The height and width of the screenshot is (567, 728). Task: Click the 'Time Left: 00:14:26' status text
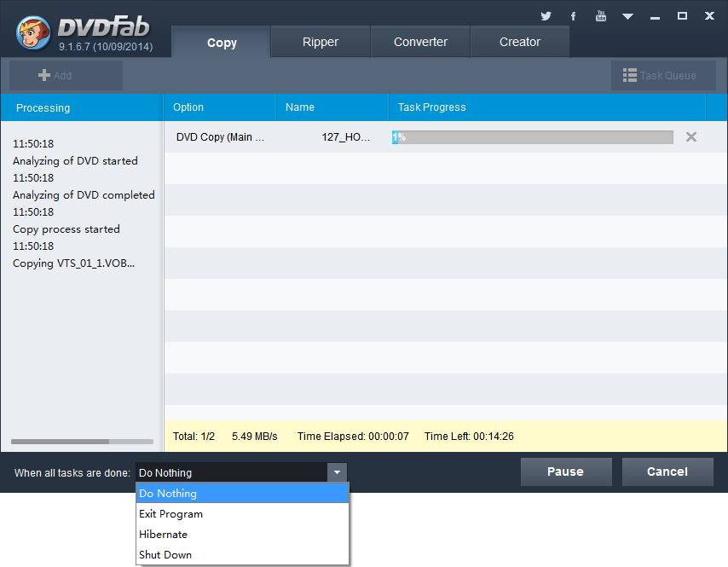469,437
